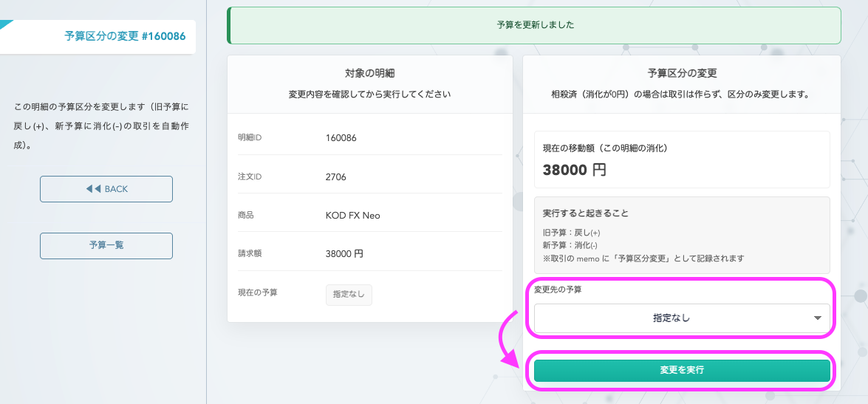Image resolution: width=868 pixels, height=404 pixels.
Task: Click the 実行すると起きること info box
Action: click(x=681, y=235)
